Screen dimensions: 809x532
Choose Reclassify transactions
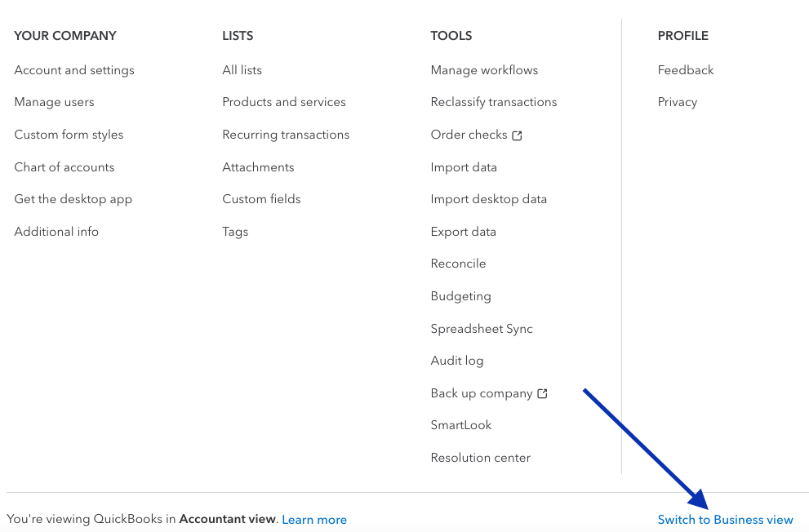[494, 102]
